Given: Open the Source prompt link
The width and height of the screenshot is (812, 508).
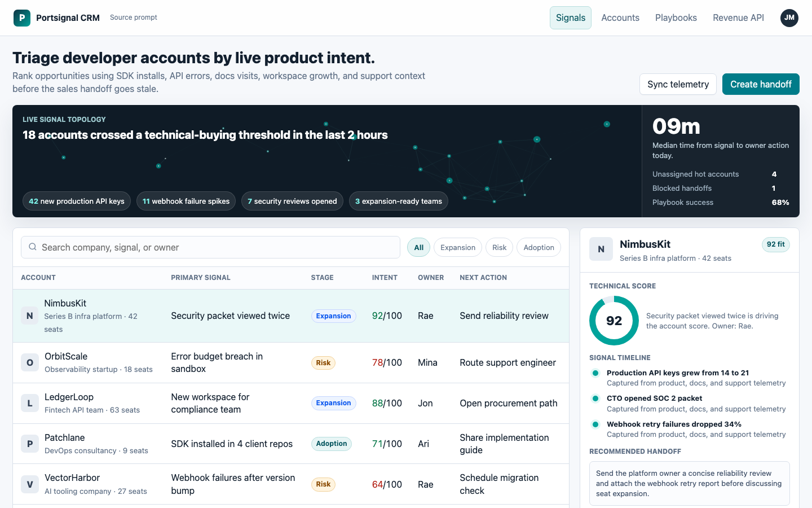Looking at the screenshot, I should (134, 17).
